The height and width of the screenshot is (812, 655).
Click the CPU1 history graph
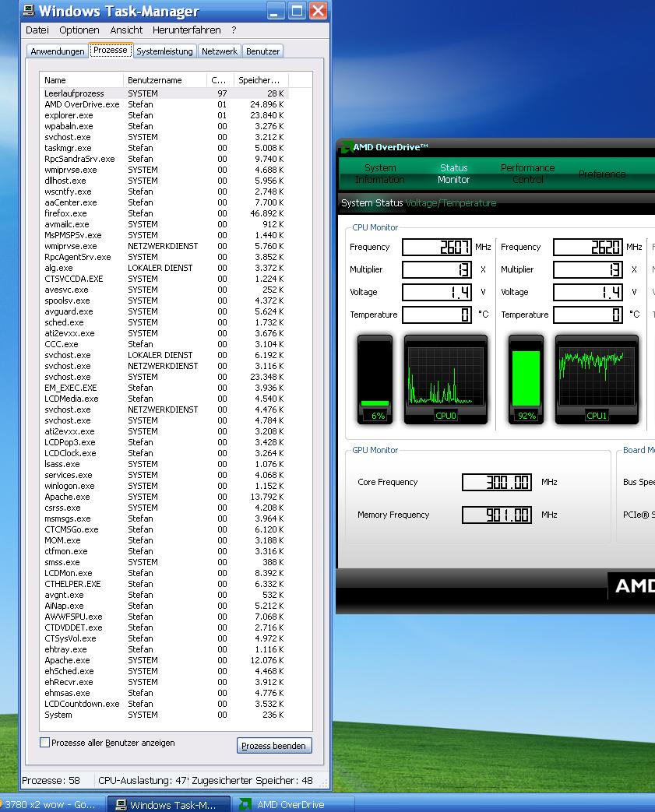(x=597, y=379)
